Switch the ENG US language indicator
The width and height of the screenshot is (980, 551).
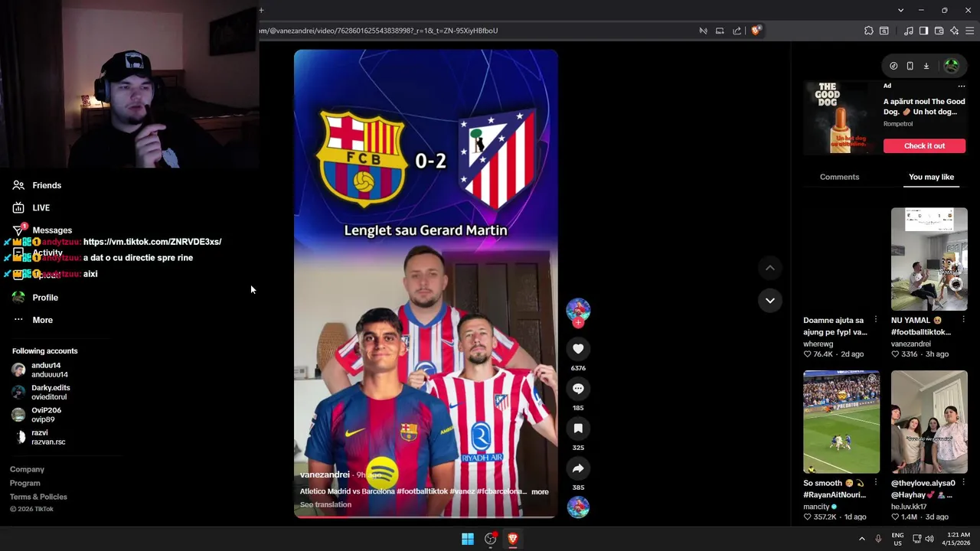coord(897,539)
